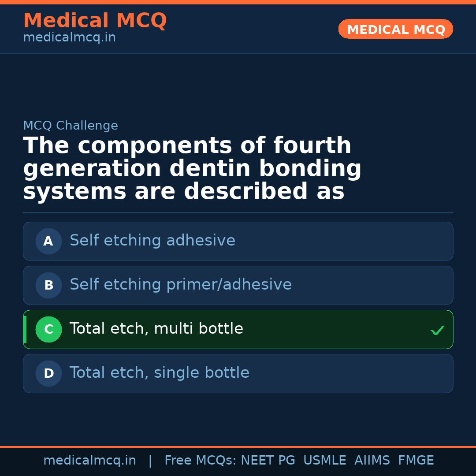Select "Total etch, multi bottle" answer text

[156, 329]
